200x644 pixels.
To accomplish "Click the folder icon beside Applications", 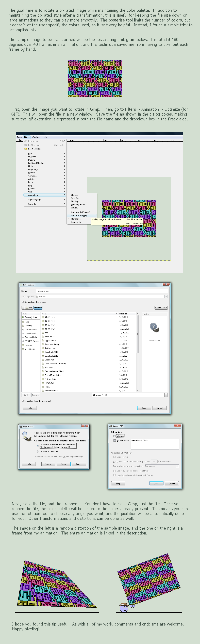I will (43, 340).
